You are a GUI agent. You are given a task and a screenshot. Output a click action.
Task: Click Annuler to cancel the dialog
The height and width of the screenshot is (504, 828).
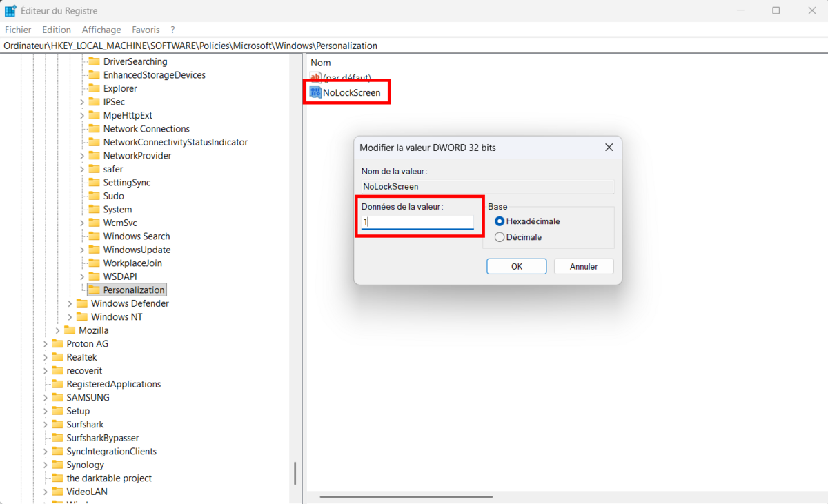[584, 266]
